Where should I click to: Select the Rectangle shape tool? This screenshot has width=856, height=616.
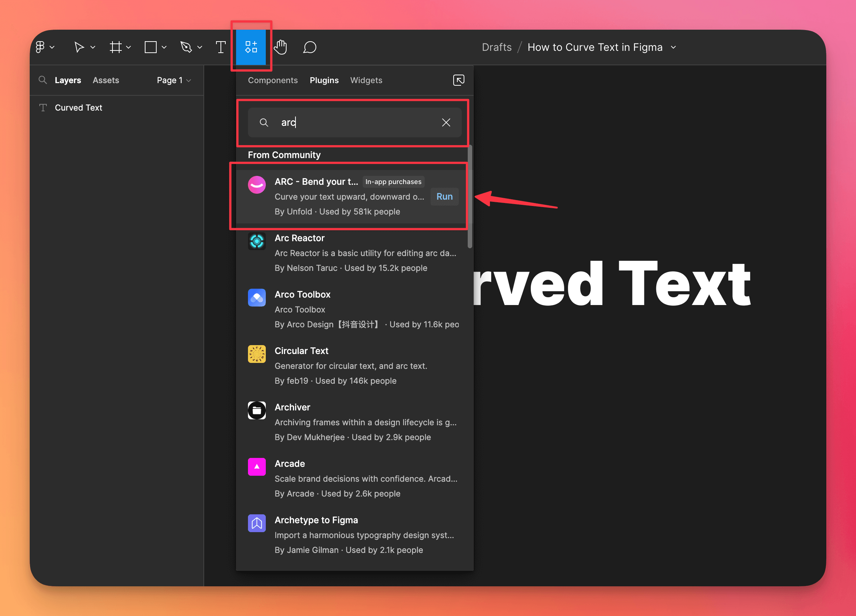pos(151,47)
